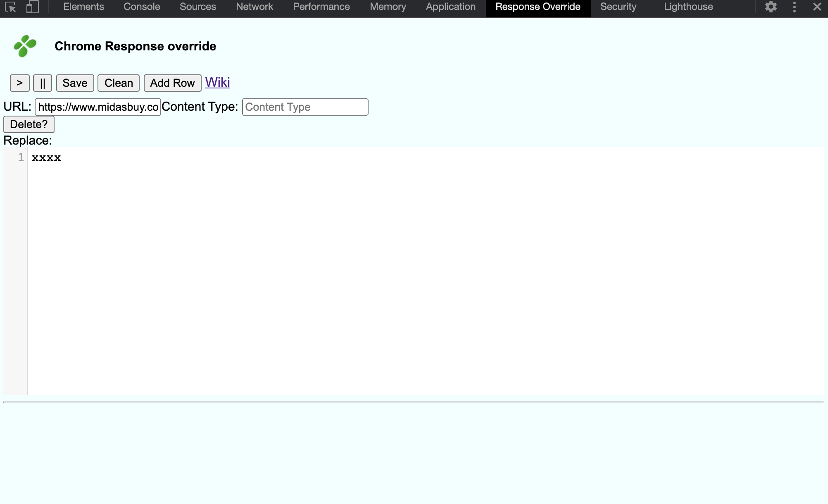Select the Elements panel tab
This screenshot has height=504, width=828.
83,7
